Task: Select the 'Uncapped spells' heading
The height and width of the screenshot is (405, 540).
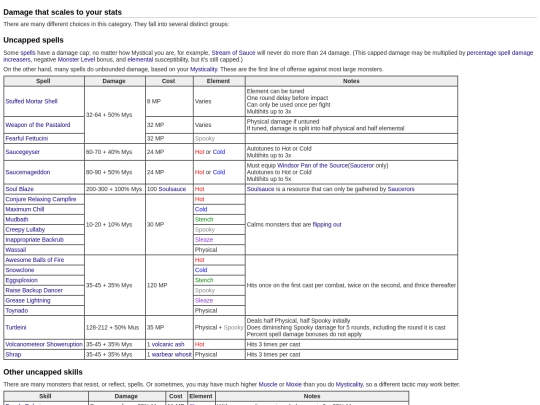Action: coord(33,40)
